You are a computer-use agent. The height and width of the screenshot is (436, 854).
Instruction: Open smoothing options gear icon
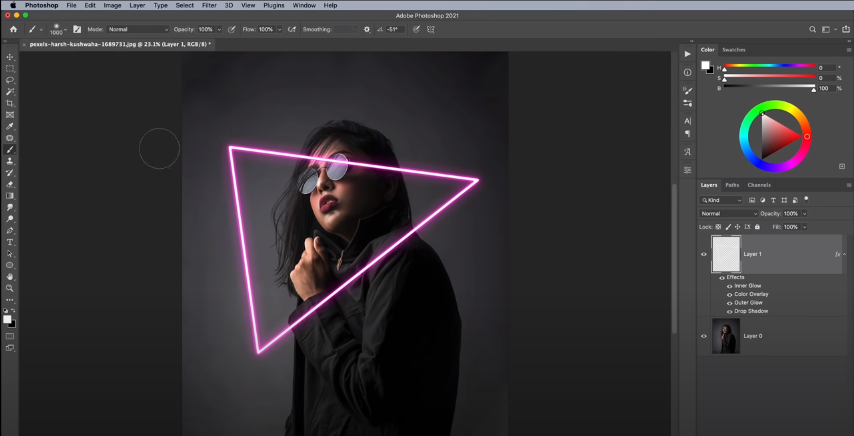367,30
